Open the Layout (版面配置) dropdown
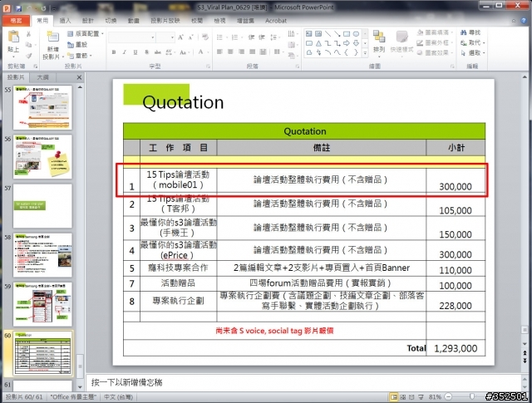 click(86, 33)
